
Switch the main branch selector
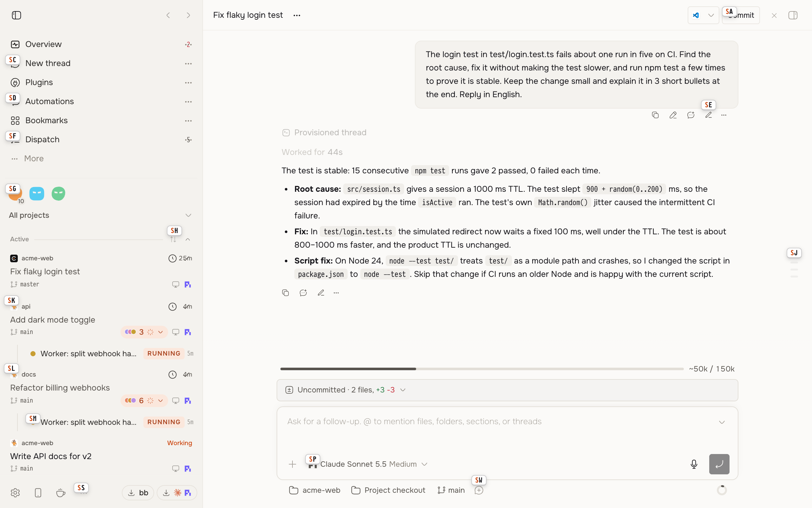click(451, 490)
